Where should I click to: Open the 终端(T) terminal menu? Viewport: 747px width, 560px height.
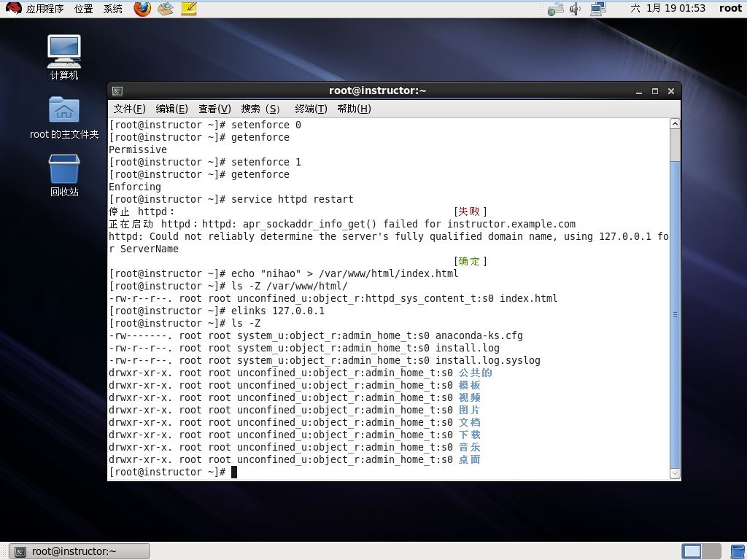pos(311,109)
